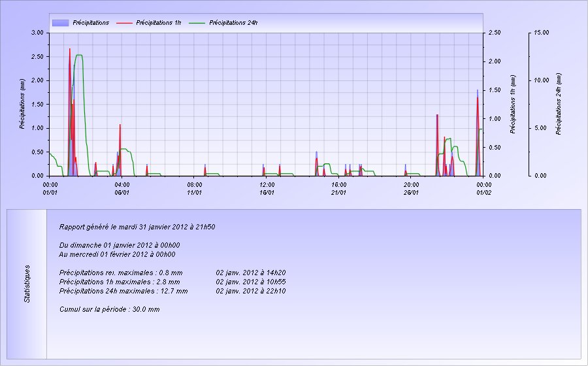Click the 'Précipitations 1h (mm)' axis title
Image resolution: width=588 pixels, height=366 pixels.
[513, 105]
